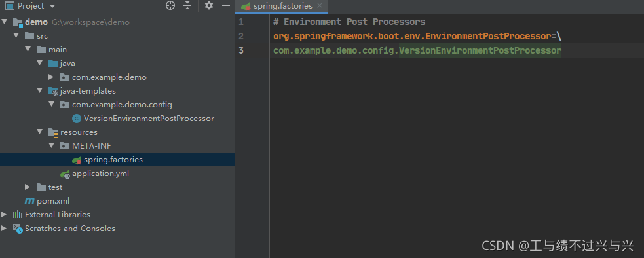Expand the External Libraries arrow
The height and width of the screenshot is (258, 644).
tap(4, 214)
